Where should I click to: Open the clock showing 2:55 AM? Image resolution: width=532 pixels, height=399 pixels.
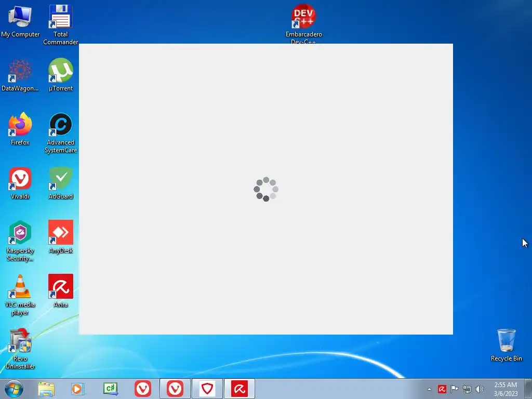506,389
